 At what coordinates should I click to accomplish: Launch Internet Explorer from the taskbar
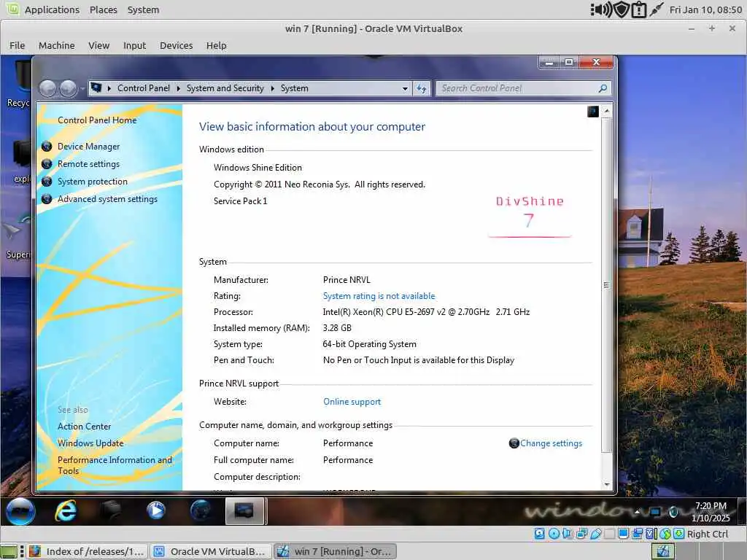[x=66, y=511]
